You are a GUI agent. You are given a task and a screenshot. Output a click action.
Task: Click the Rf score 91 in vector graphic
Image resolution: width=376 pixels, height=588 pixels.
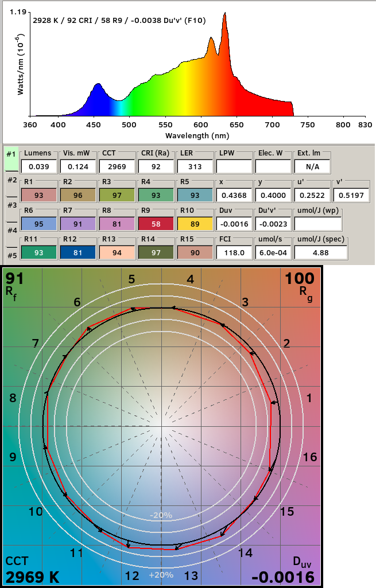(x=14, y=279)
